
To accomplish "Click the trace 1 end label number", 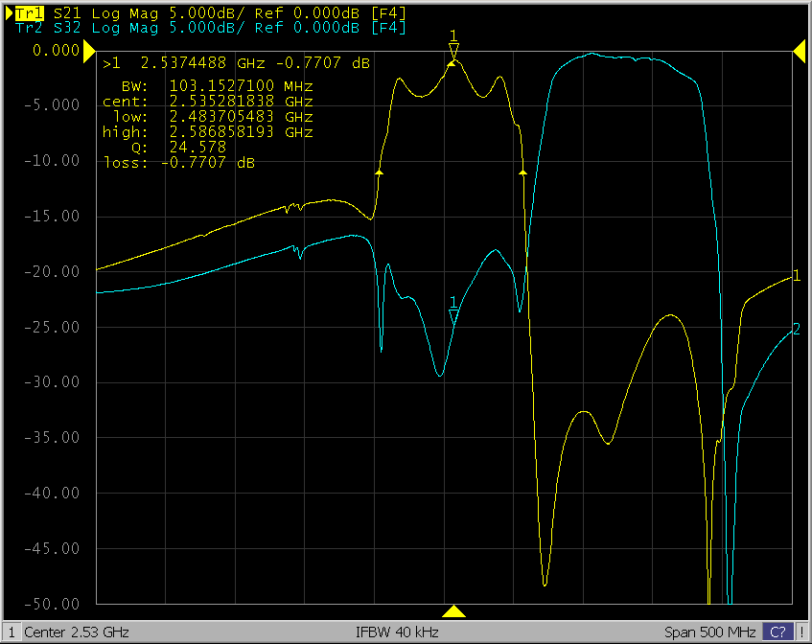I will [797, 276].
